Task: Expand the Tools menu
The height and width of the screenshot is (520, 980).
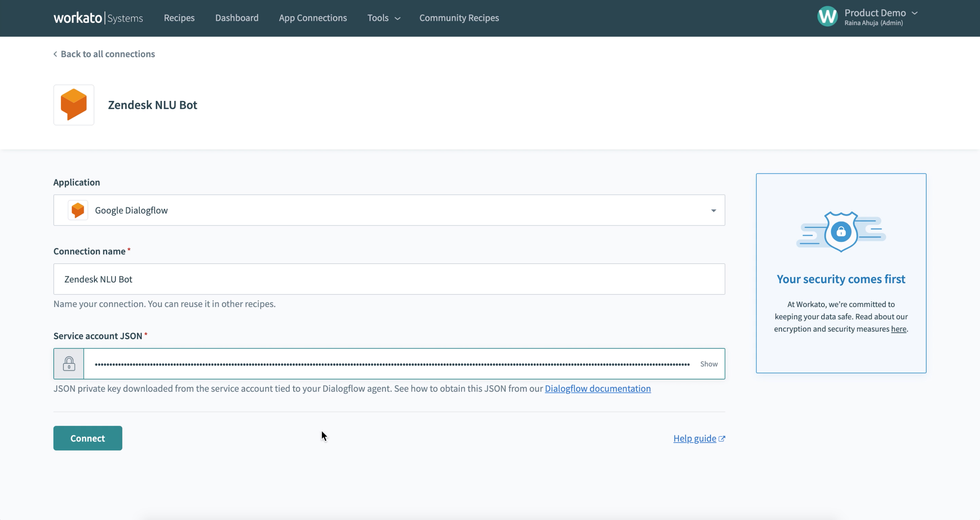Action: [384, 18]
